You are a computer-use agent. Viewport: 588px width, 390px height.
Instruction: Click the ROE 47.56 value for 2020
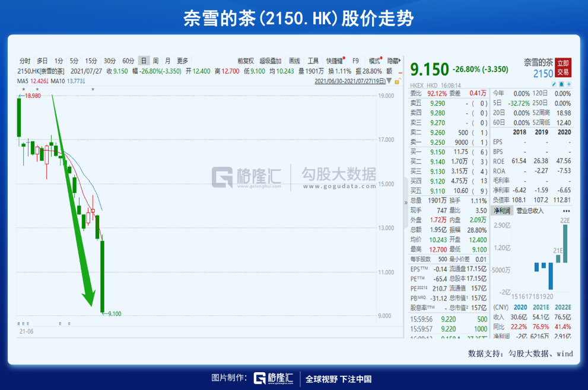pyautogui.click(x=564, y=161)
